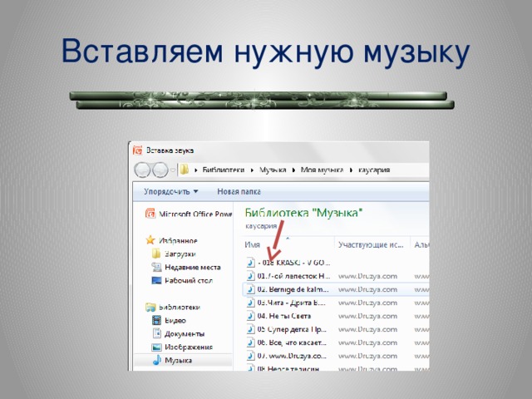Image resolution: width=532 pixels, height=399 pixels.
Task: Click www.Druzya.com artist cell in '03.Чига' row
Action: pyautogui.click(x=367, y=303)
